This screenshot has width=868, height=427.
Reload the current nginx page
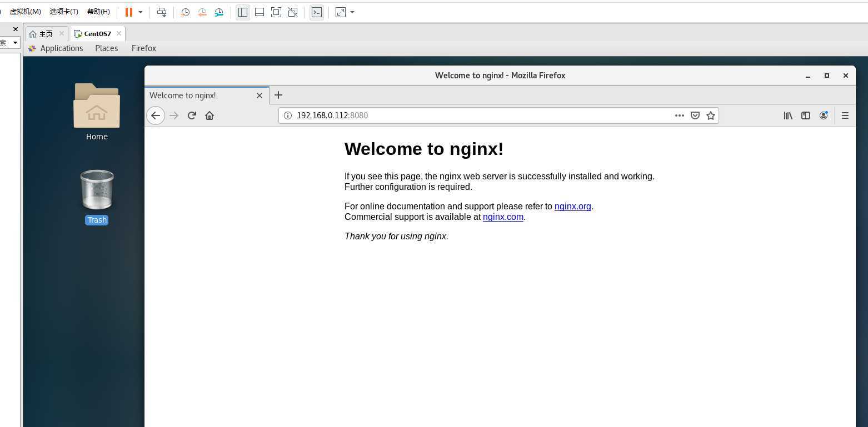point(192,115)
